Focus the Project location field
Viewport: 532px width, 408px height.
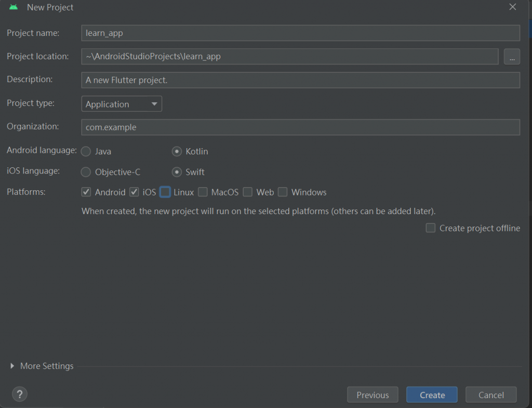point(290,56)
